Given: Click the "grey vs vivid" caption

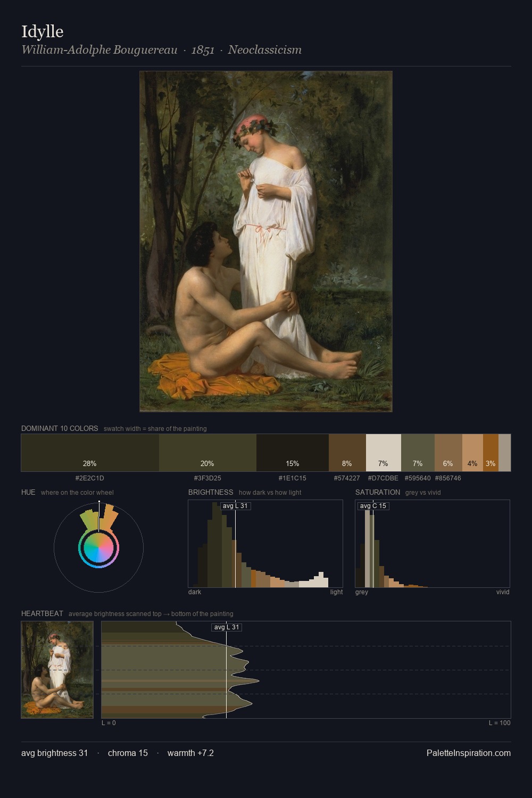Looking at the screenshot, I should pos(423,493).
